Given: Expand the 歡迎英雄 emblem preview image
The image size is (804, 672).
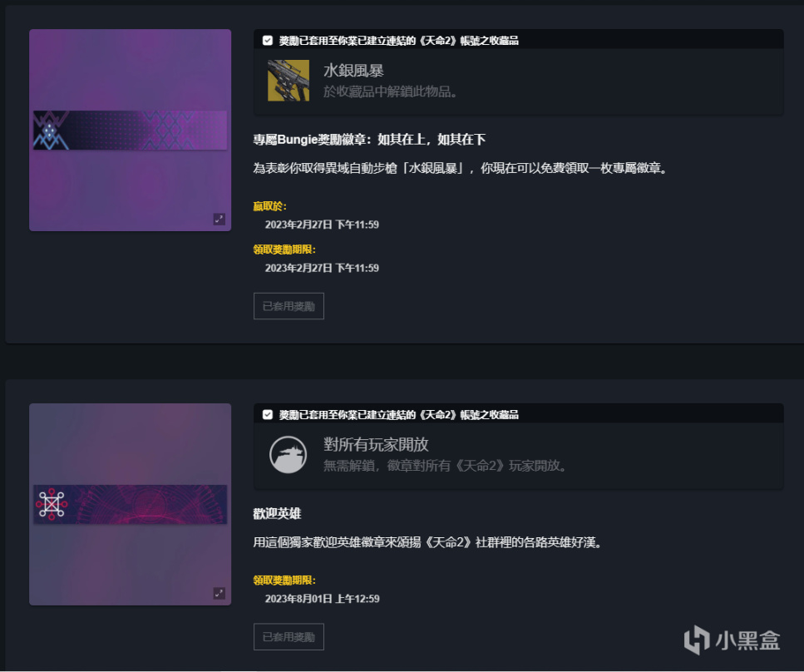Looking at the screenshot, I should (219, 593).
